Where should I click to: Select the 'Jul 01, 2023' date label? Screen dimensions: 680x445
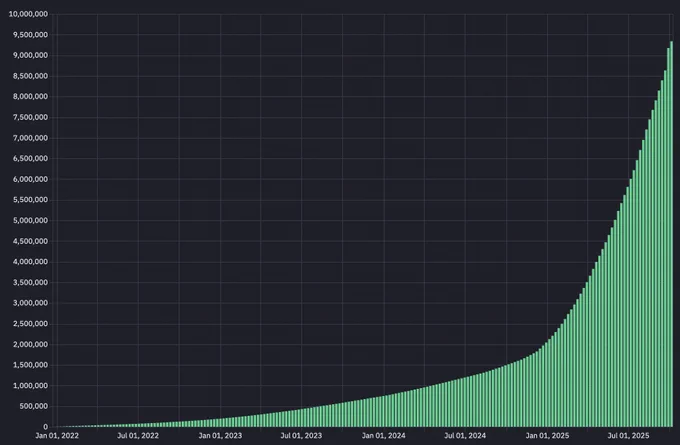(x=302, y=436)
